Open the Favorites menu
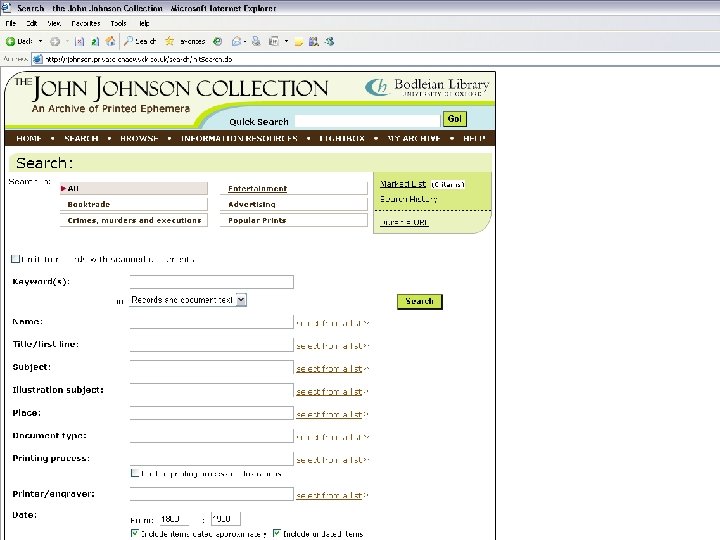This screenshot has height=540, width=720. (x=85, y=23)
